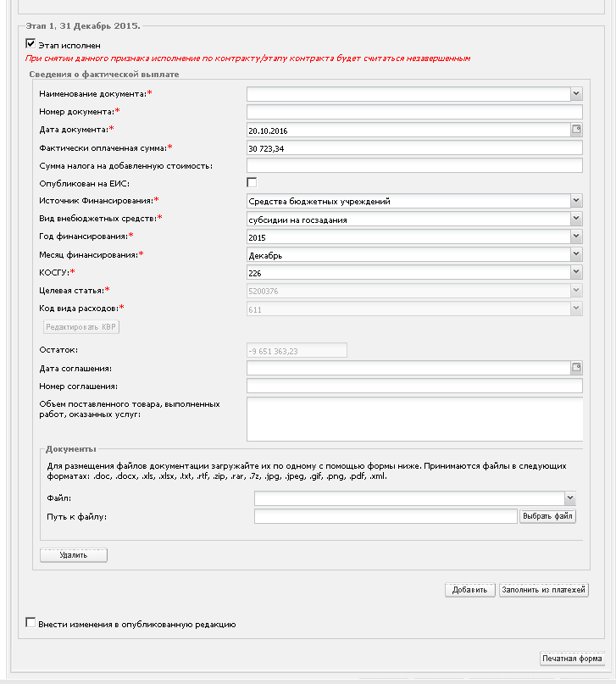Click Заполнить из платежей button
Screen dimensions: 616x684
click(544, 590)
